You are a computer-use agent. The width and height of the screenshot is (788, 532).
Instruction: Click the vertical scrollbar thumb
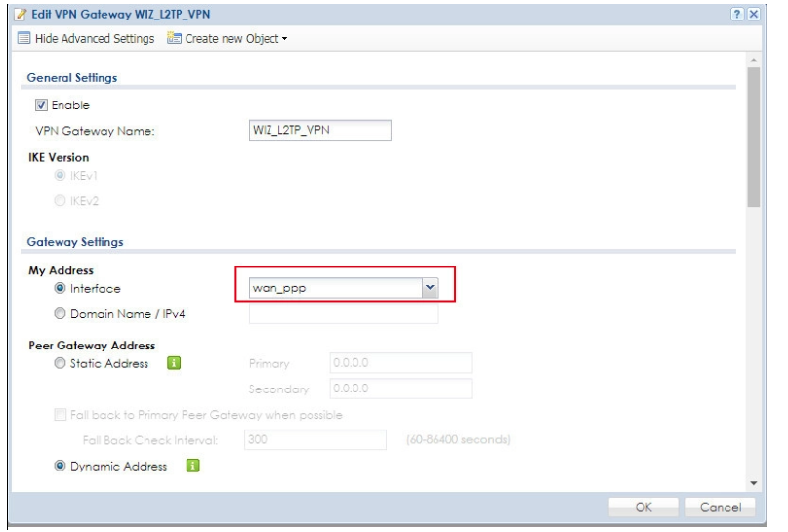pyautogui.click(x=753, y=137)
